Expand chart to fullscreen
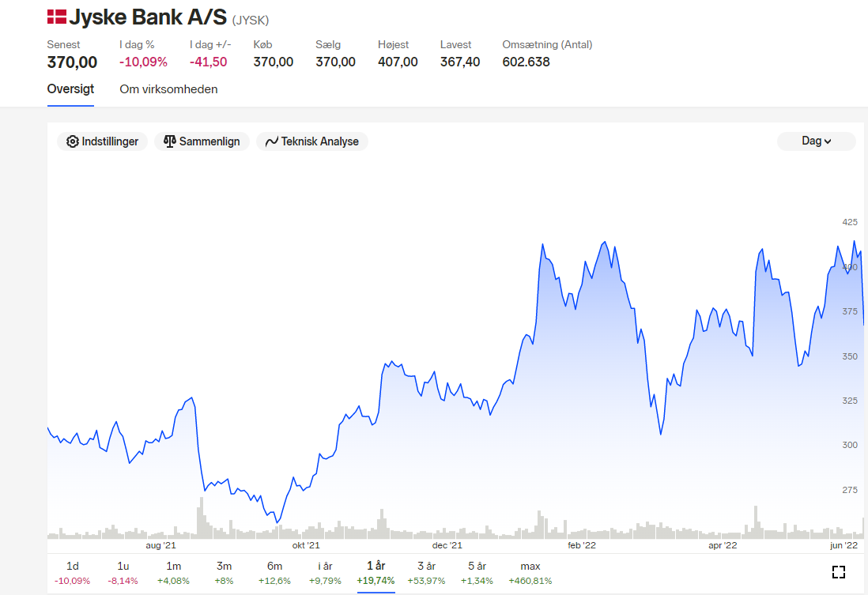The image size is (868, 595). click(x=839, y=572)
